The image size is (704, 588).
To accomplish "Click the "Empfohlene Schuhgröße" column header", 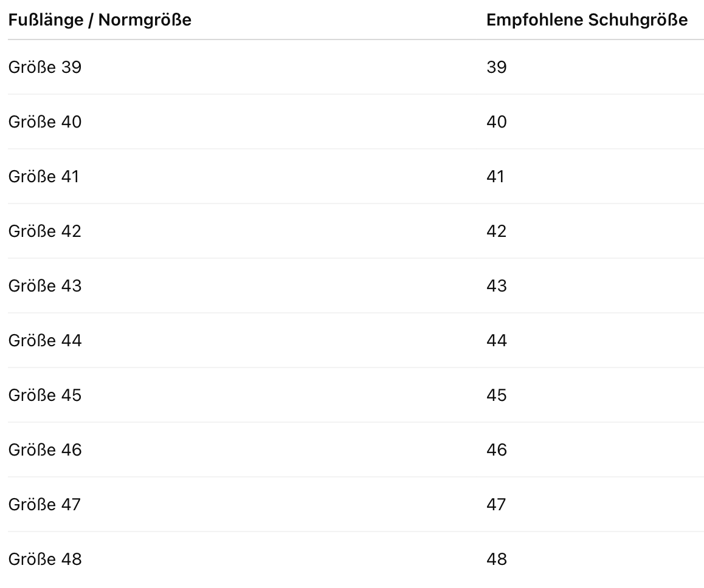I will click(x=587, y=20).
